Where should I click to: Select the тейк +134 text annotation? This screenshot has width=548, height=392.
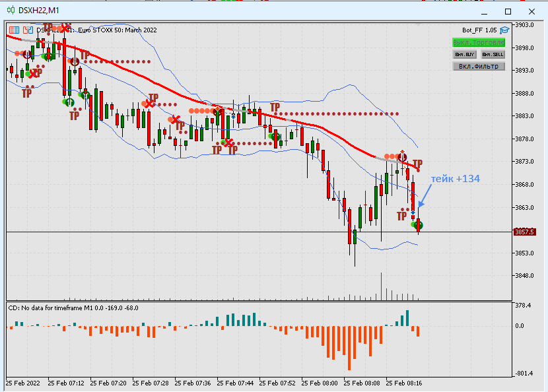coord(456,179)
